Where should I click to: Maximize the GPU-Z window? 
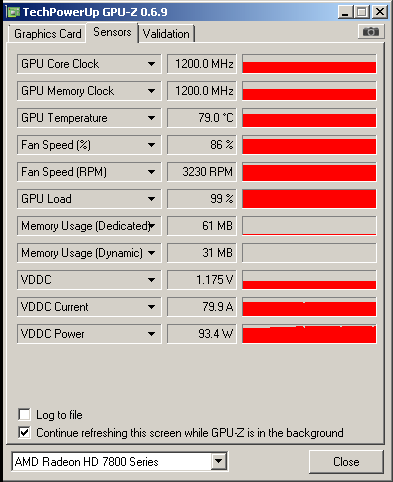click(x=362, y=12)
